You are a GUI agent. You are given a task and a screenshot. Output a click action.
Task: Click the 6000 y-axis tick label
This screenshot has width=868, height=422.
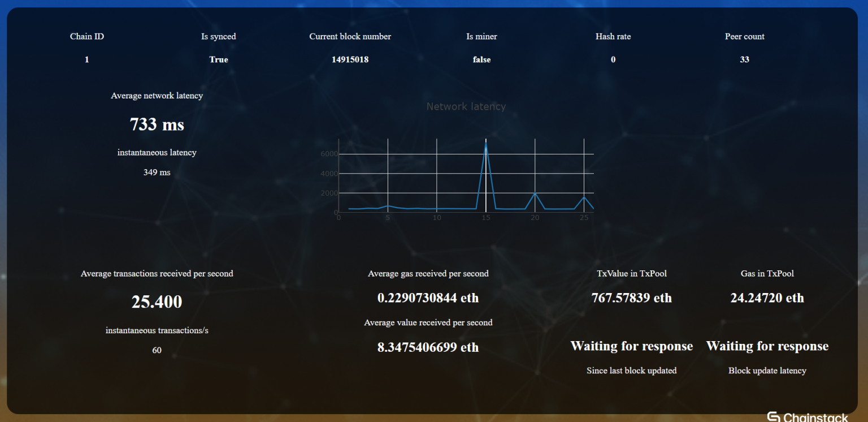tap(329, 154)
